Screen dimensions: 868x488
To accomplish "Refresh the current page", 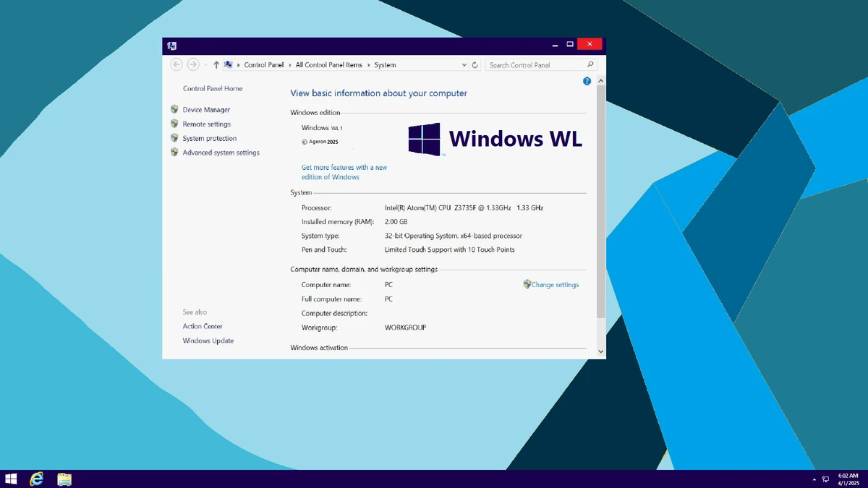I will 475,64.
